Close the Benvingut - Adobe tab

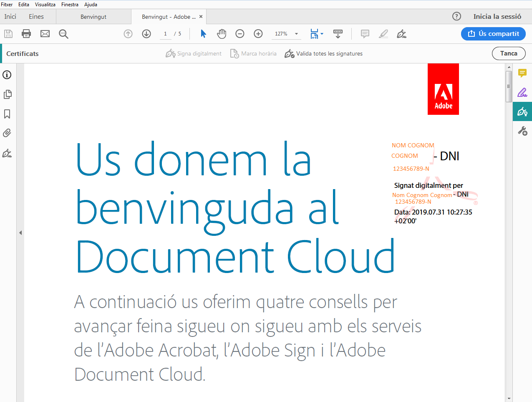click(201, 17)
